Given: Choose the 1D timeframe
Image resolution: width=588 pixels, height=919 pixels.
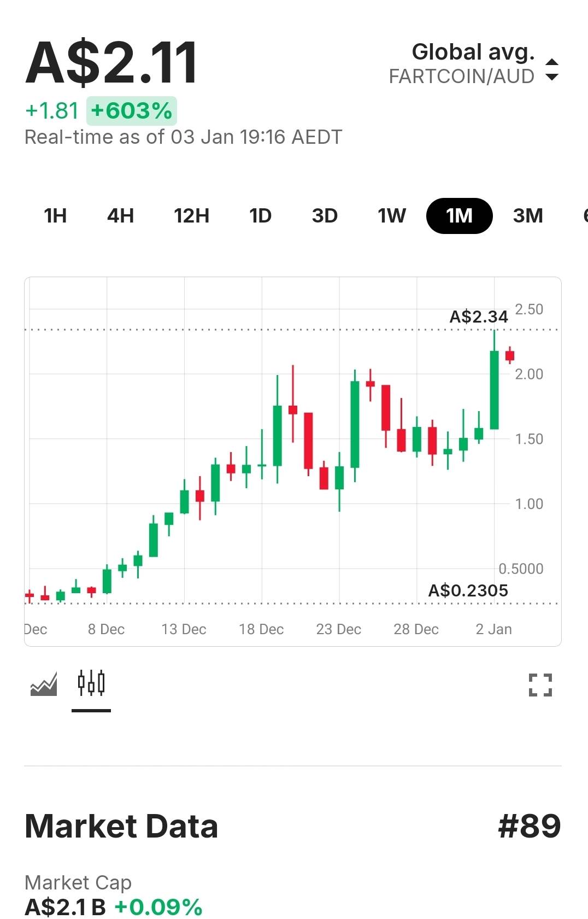Looking at the screenshot, I should click(x=260, y=216).
